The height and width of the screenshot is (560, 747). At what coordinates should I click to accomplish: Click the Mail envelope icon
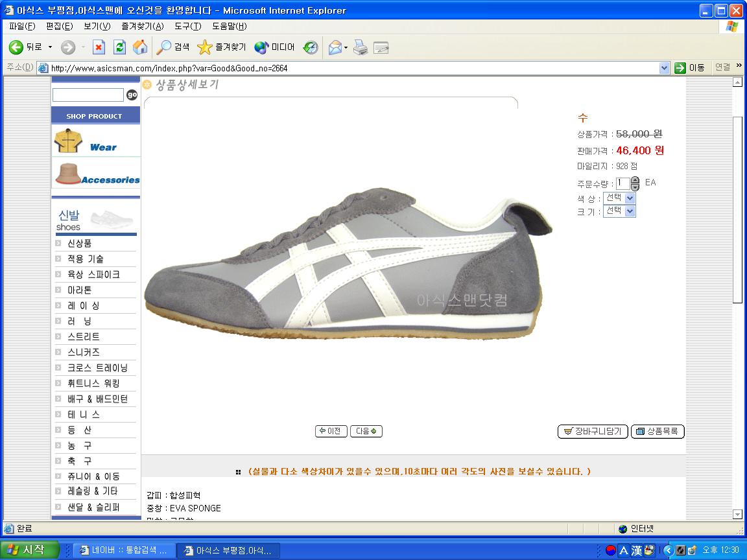click(x=335, y=47)
